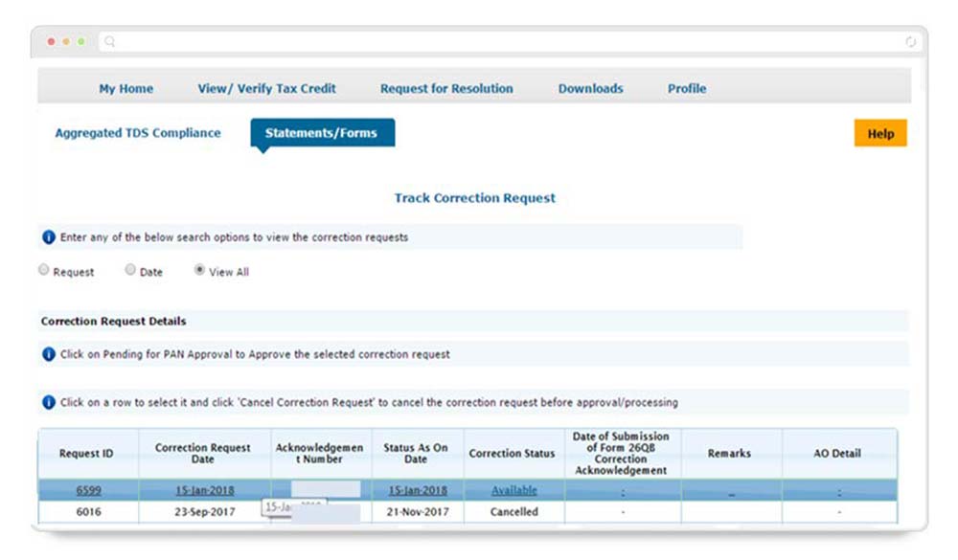Open the My Home menu

[125, 88]
